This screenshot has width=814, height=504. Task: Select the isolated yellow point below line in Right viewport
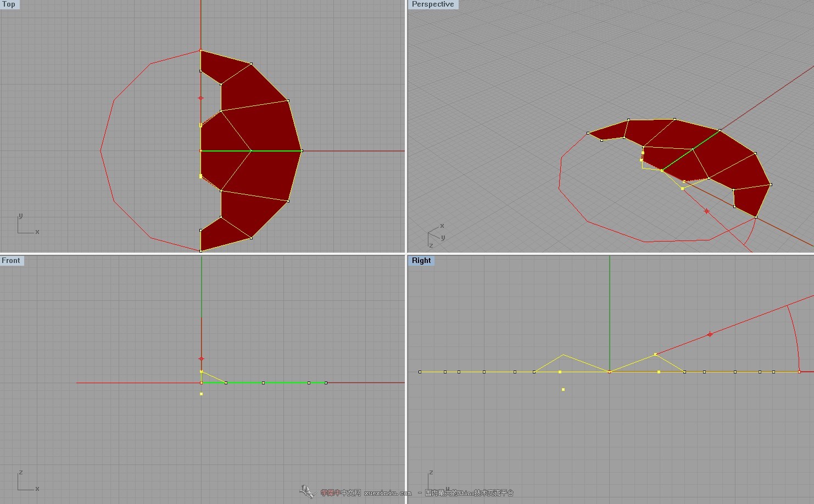tap(563, 390)
